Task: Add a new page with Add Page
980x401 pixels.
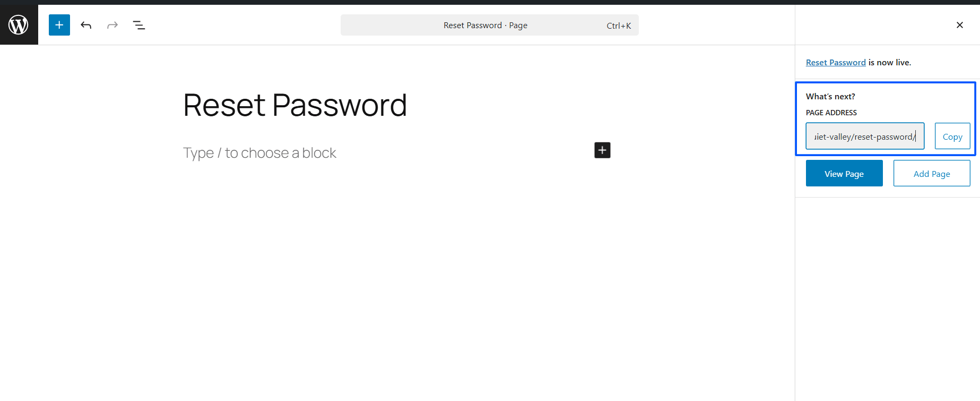Action: [x=932, y=173]
